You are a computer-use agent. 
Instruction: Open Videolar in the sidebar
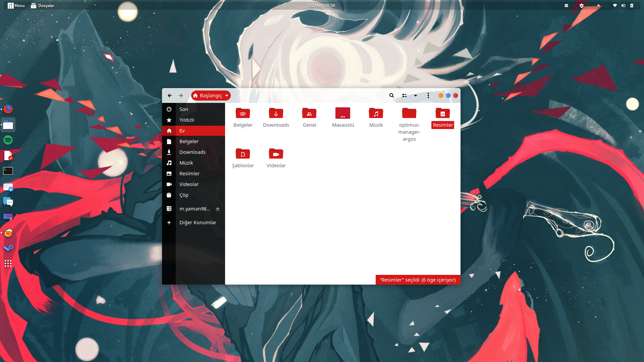(194, 184)
